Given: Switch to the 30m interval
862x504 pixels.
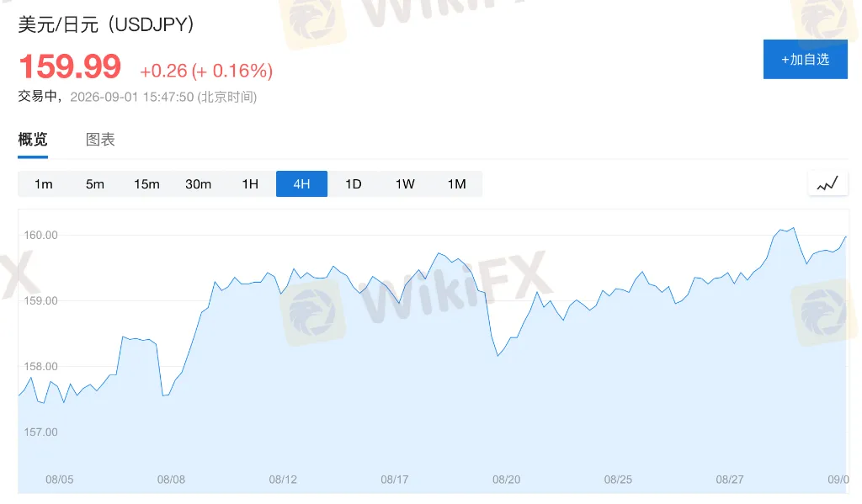Looking at the screenshot, I should pos(199,184).
